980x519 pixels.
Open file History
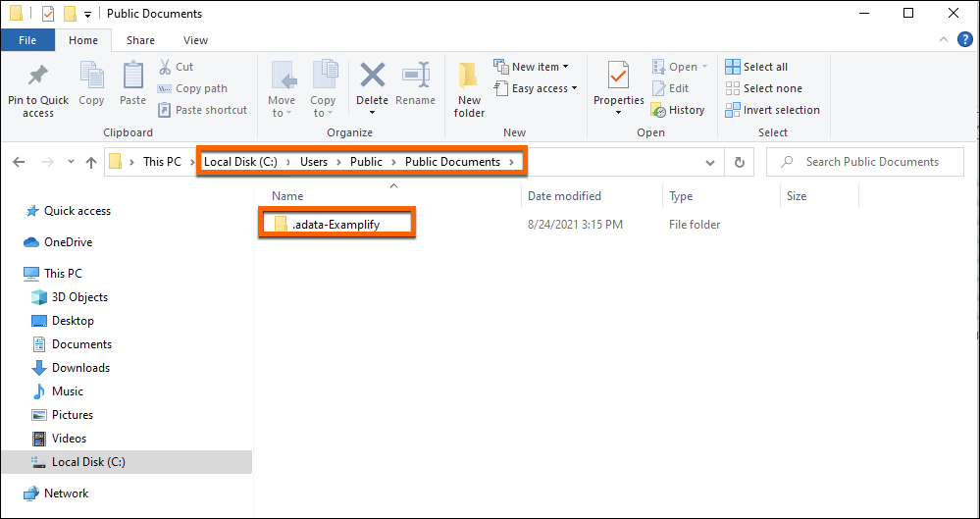click(x=678, y=110)
